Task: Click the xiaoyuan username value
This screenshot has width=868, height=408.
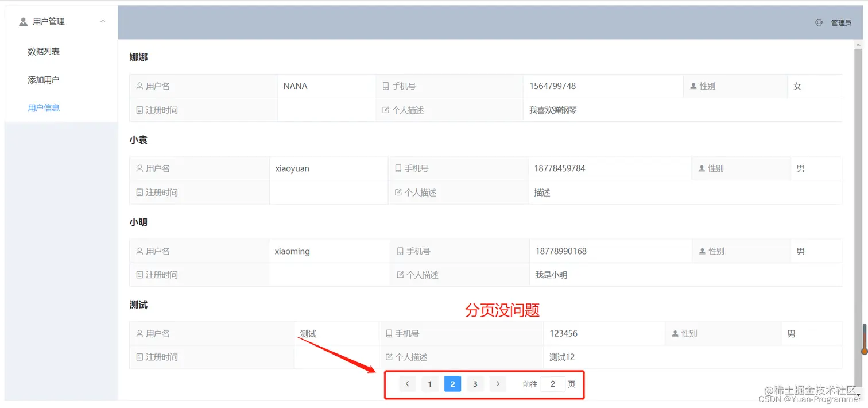Action: [x=292, y=169]
